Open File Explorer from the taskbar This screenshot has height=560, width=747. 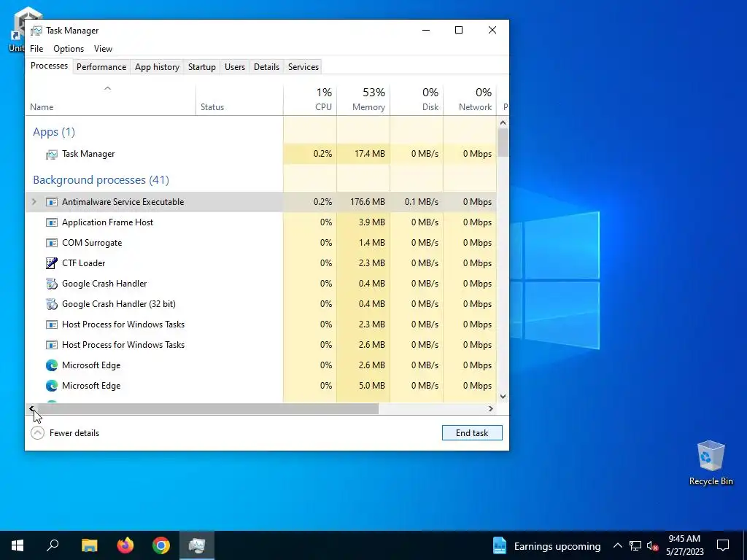[x=89, y=545]
